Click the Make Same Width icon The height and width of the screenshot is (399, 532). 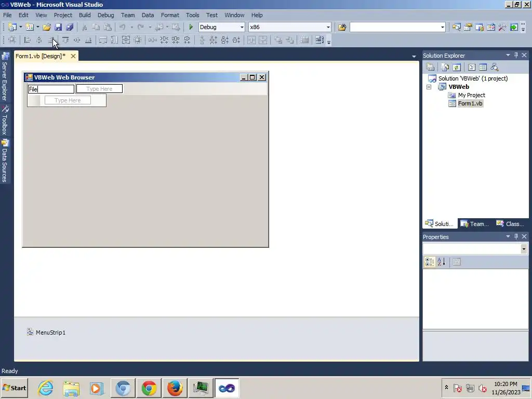pos(103,40)
